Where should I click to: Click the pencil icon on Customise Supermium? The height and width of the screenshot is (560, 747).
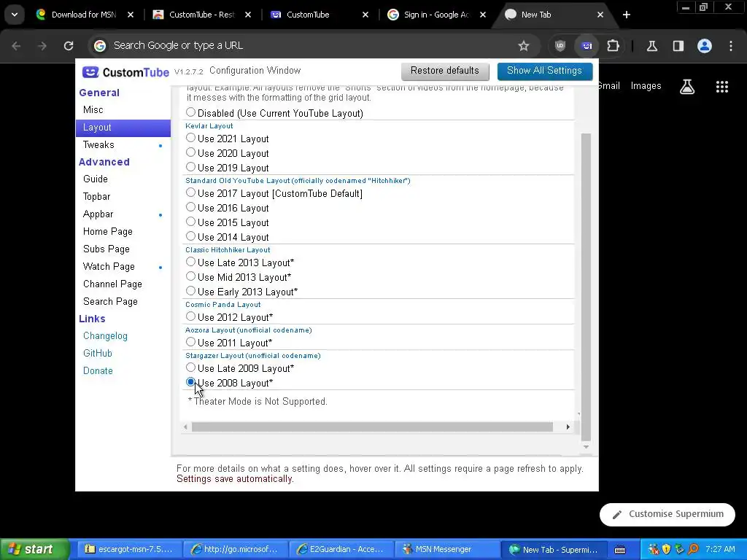pyautogui.click(x=617, y=514)
